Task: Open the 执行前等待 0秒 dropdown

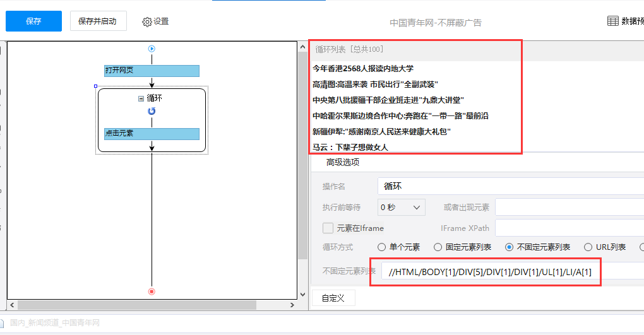Action: [401, 207]
